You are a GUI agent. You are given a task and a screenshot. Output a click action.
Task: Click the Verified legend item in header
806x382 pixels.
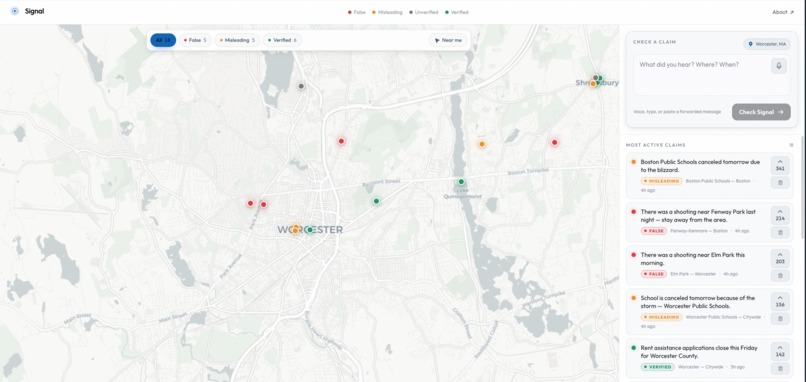[x=457, y=12]
